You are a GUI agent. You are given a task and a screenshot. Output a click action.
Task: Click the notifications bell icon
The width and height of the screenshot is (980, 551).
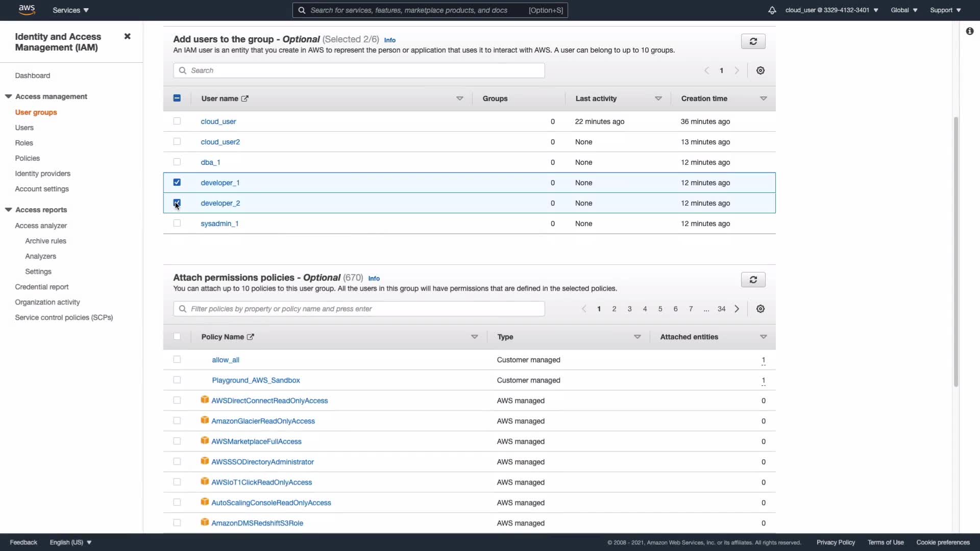[x=772, y=10]
